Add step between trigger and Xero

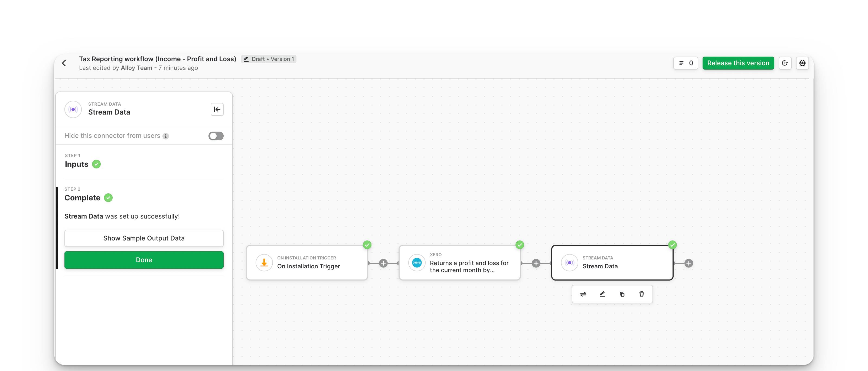tap(383, 263)
